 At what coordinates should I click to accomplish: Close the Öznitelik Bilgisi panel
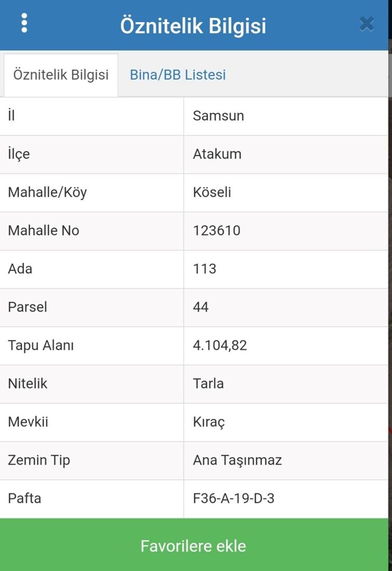[367, 24]
